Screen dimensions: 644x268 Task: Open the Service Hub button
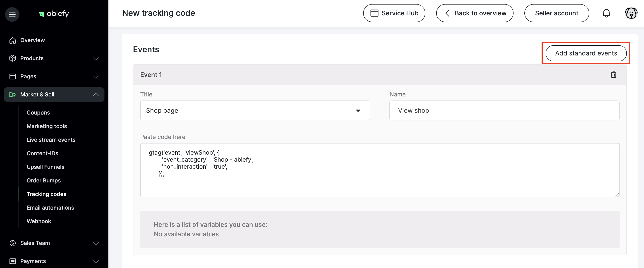click(x=394, y=13)
